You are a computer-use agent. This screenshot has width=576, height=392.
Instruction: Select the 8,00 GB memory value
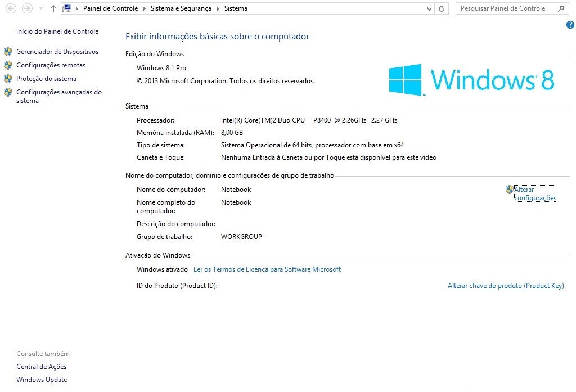tap(232, 133)
